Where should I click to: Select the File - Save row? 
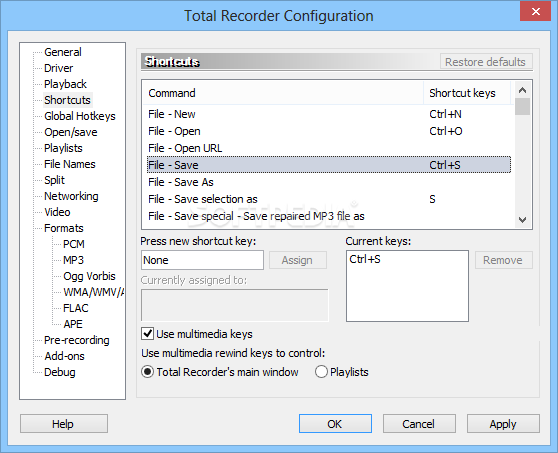pyautogui.click(x=329, y=165)
